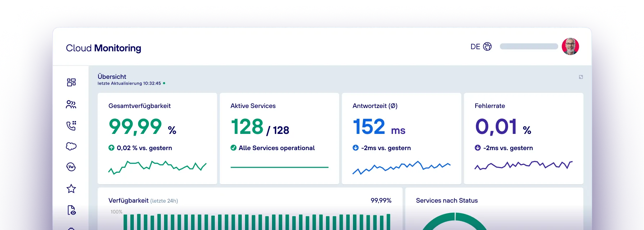Open the dashboard grid icon in sidebar
The image size is (644, 230).
71,82
